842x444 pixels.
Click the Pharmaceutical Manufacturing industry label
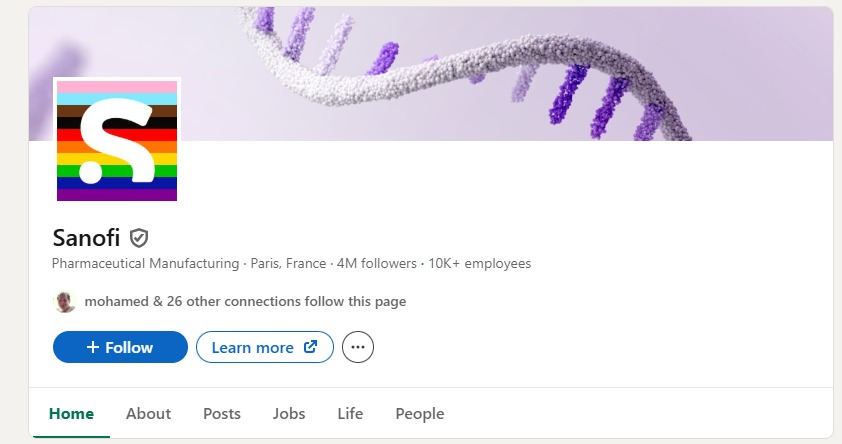[x=146, y=264]
